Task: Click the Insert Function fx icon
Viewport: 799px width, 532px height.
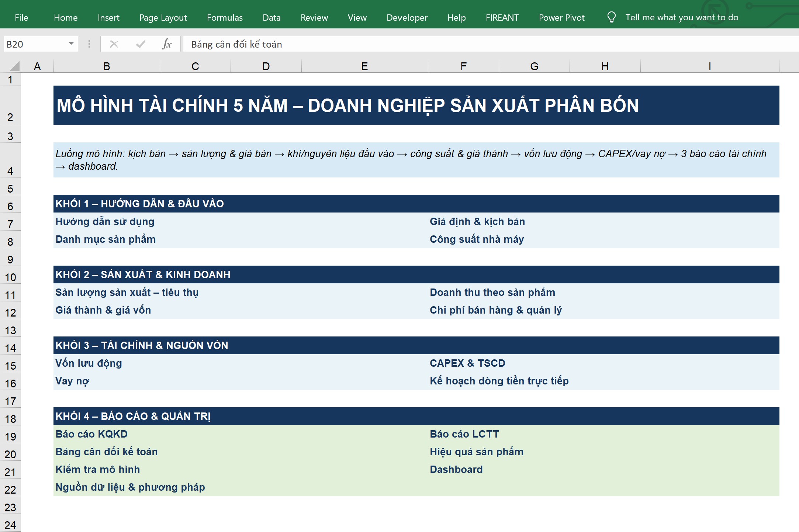Action: click(x=167, y=44)
